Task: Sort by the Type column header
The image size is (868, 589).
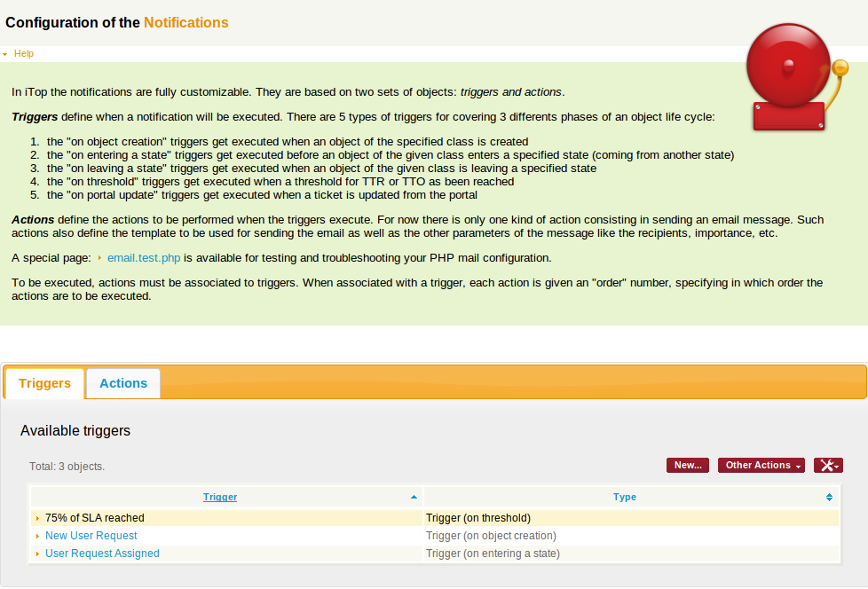Action: [x=625, y=497]
